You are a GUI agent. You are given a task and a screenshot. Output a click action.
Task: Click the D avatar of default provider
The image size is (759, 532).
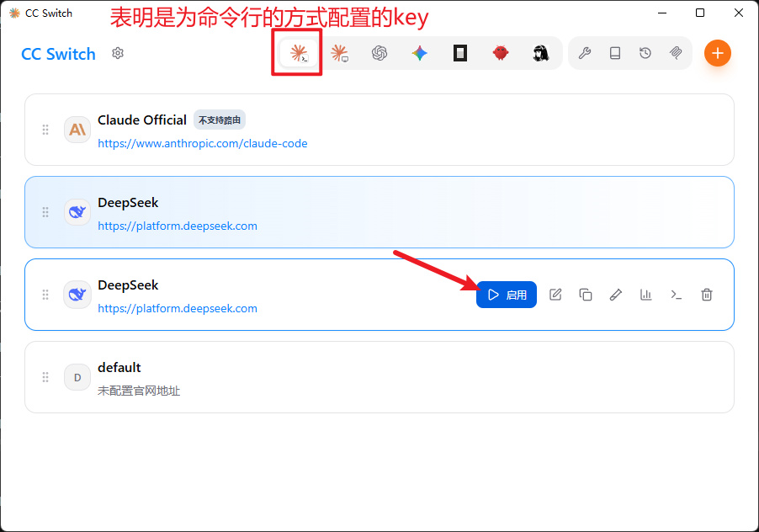coord(77,377)
